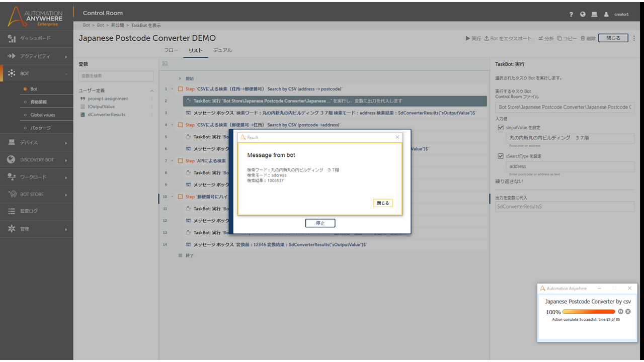Open the help question mark icon
This screenshot has height=362, width=644.
point(571,15)
